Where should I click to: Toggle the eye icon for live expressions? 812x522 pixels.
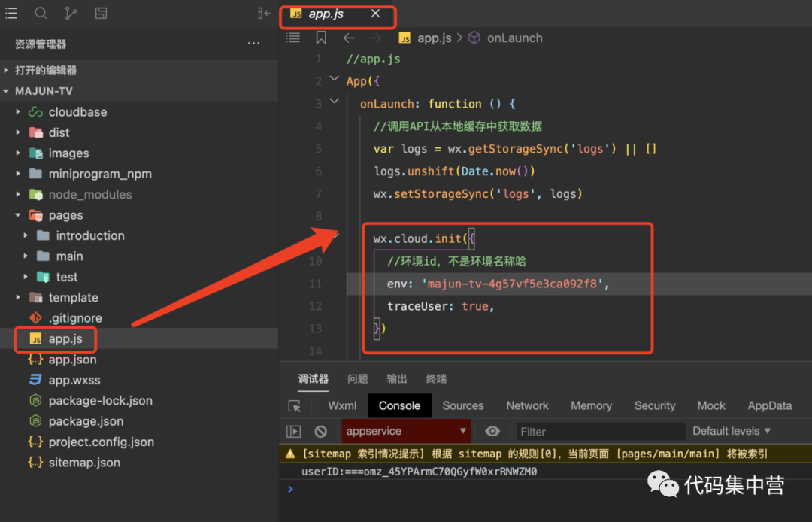(492, 431)
